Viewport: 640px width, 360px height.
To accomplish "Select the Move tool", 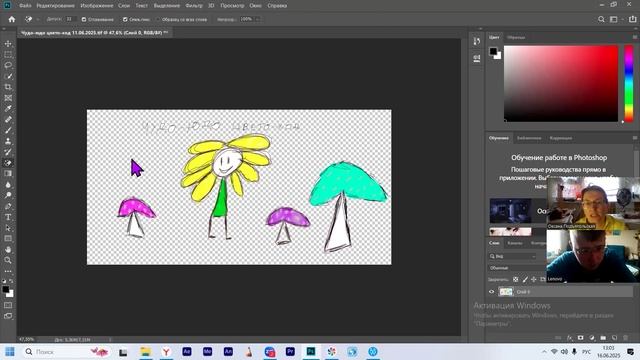I will tap(8, 44).
